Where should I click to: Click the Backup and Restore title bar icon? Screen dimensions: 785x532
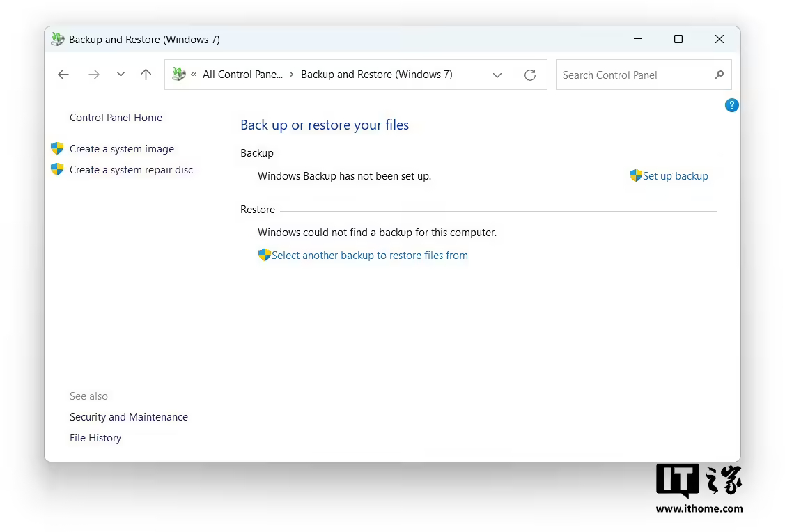58,40
